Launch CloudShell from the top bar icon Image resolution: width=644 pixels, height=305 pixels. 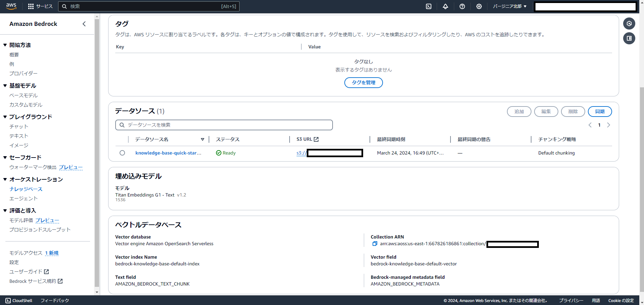click(429, 6)
